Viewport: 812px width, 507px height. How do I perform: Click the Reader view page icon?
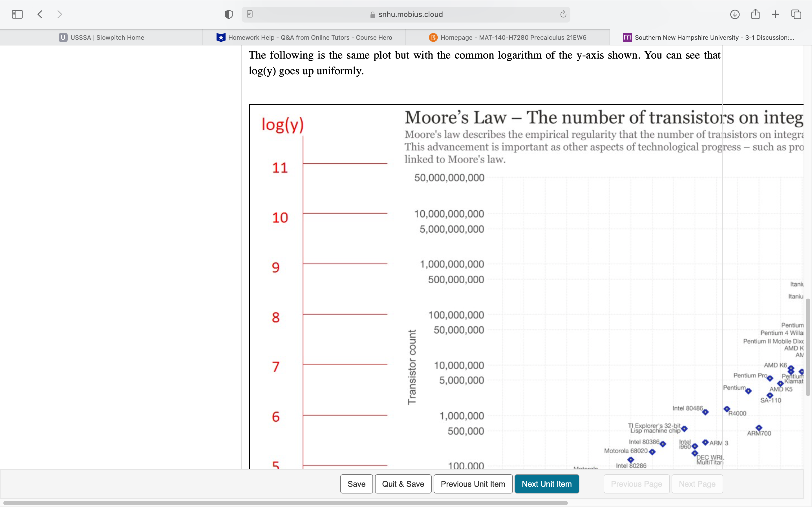[x=250, y=14]
